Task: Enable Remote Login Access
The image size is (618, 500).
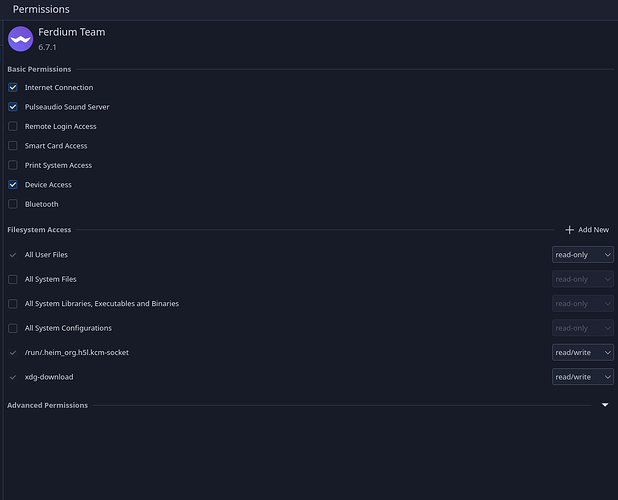Action: (13, 126)
